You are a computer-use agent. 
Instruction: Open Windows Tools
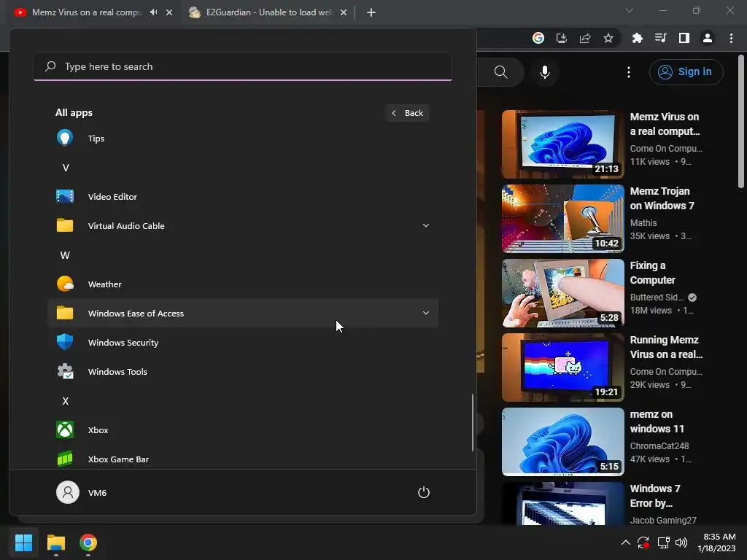point(242,372)
